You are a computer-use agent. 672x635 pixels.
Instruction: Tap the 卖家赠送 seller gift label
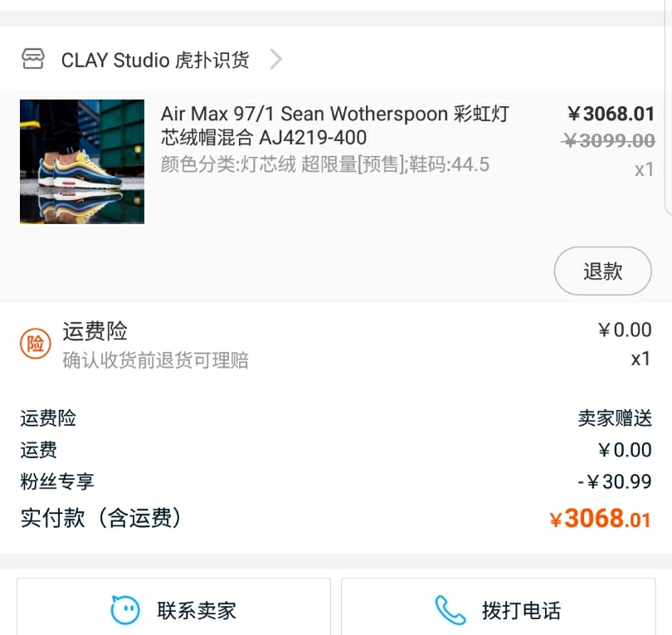click(615, 418)
